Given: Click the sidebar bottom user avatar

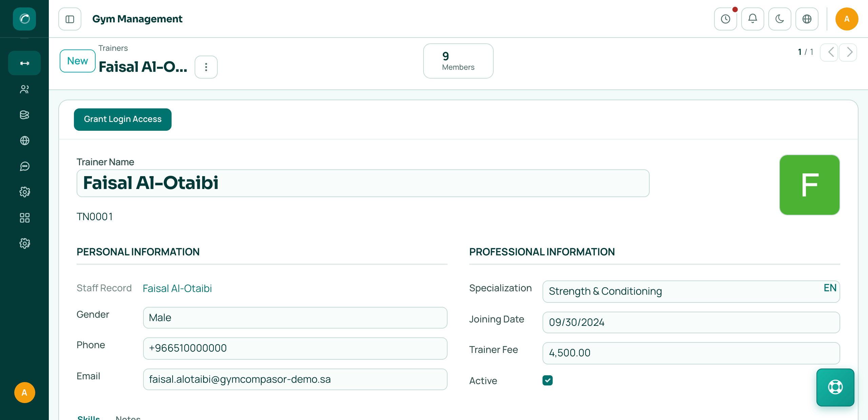Looking at the screenshot, I should (24, 393).
